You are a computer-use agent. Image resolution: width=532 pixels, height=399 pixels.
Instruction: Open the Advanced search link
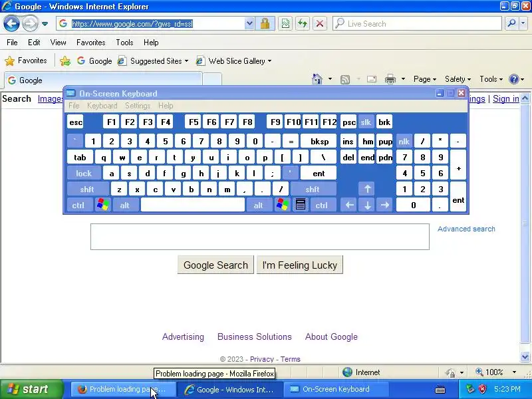coord(466,229)
